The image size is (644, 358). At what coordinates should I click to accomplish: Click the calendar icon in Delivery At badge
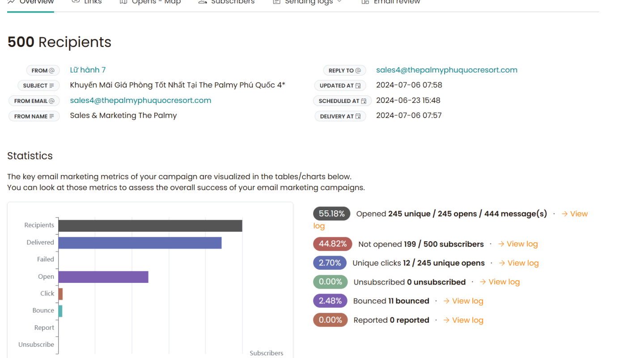pyautogui.click(x=358, y=116)
